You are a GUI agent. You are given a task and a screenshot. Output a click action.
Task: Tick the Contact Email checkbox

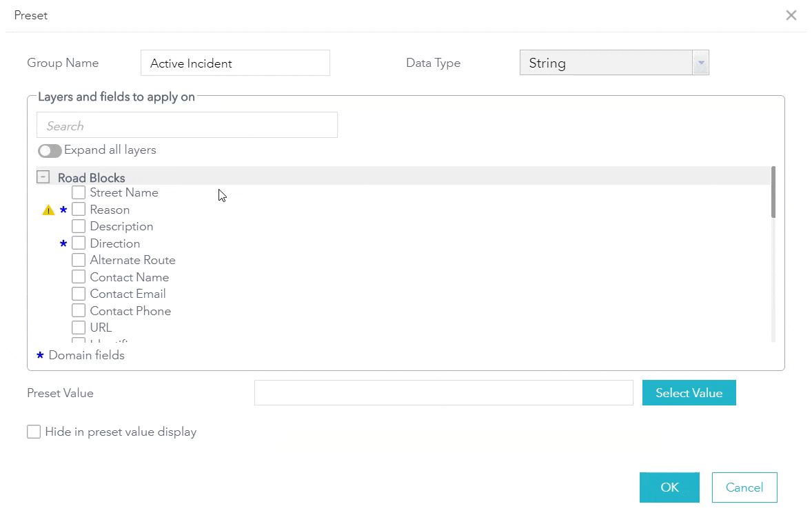click(x=79, y=294)
